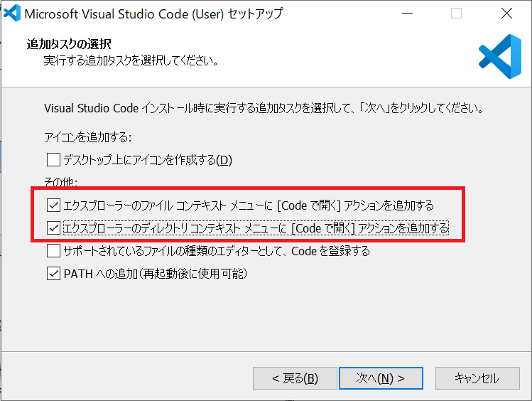Image resolution: width=532 pixels, height=401 pixels.
Task: Close the setup window
Action: [506, 14]
